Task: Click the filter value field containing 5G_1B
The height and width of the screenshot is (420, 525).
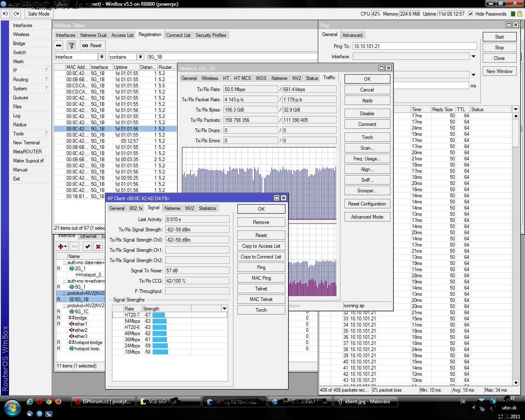Action: pyautogui.click(x=232, y=57)
